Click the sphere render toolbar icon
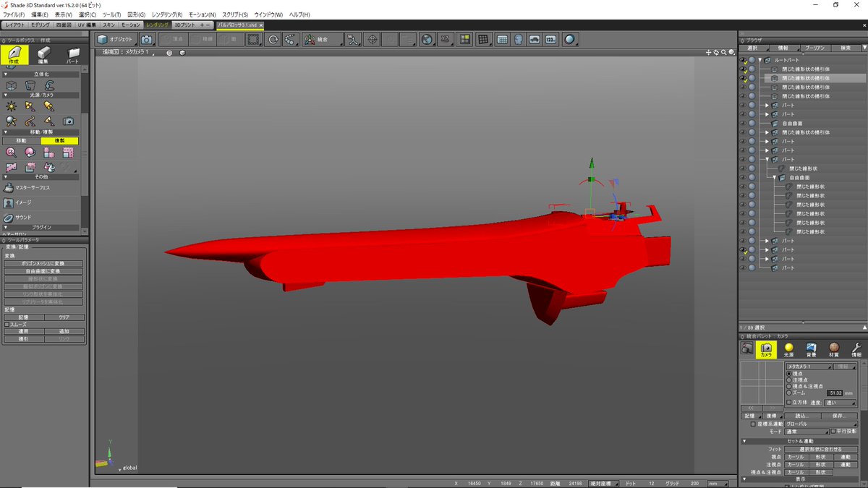Image resolution: width=868 pixels, height=488 pixels. (570, 40)
